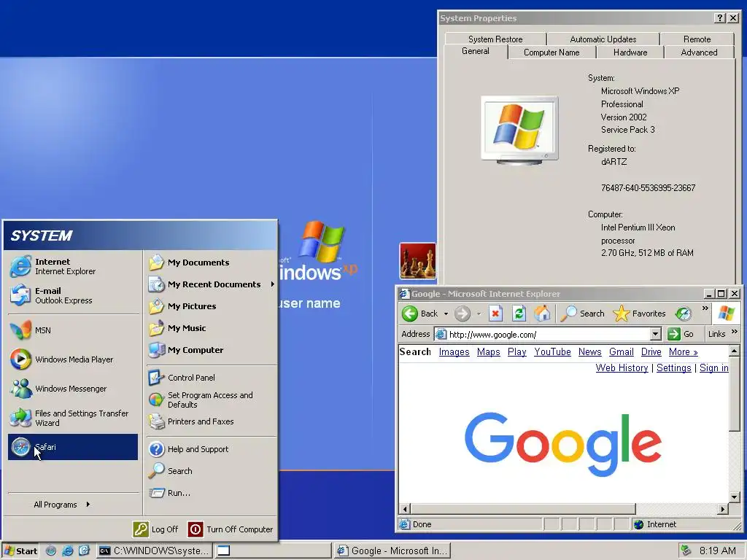Switch to the Automatic Updates tab
747x560 pixels.
point(603,39)
